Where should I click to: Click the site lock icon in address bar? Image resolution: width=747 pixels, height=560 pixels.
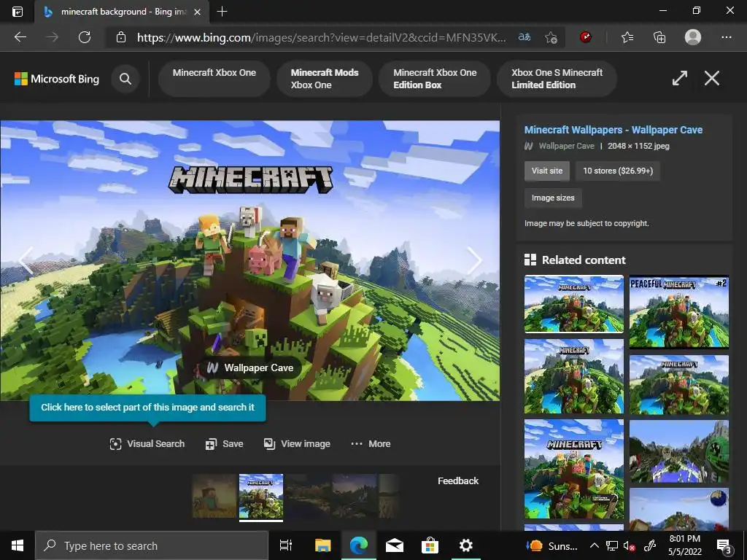121,37
